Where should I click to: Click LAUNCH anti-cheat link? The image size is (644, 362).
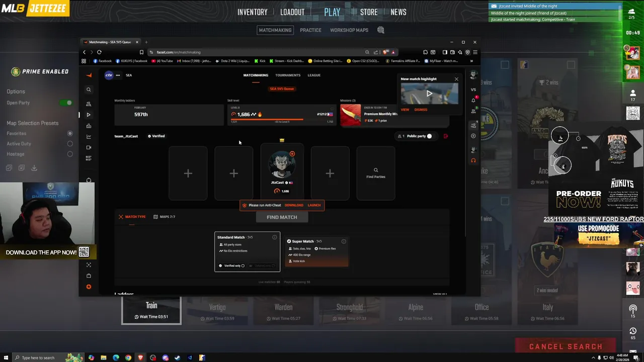coord(314,205)
